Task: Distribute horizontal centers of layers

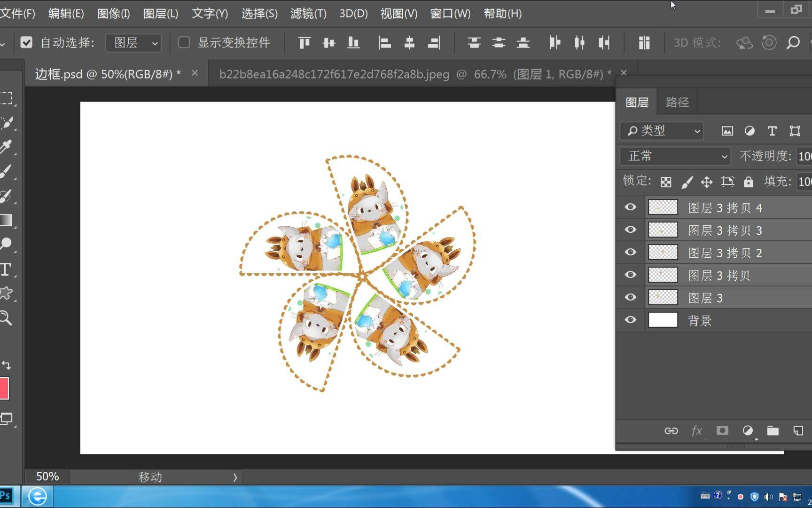Action: (x=579, y=43)
